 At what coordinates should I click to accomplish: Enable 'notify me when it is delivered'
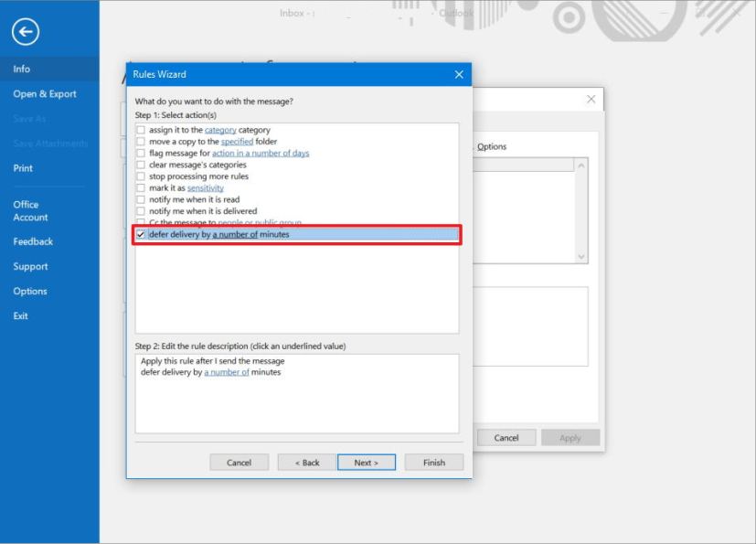click(x=140, y=211)
